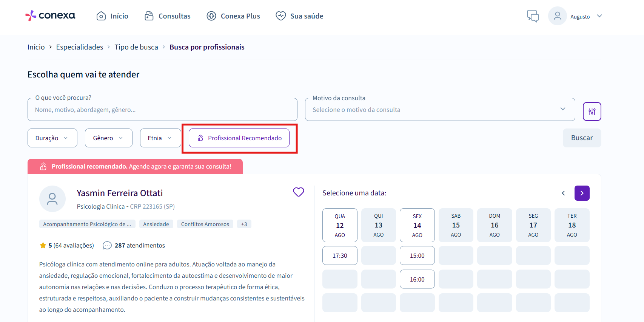
Task: Focus the 'O que você procura?' search field
Action: tap(162, 110)
